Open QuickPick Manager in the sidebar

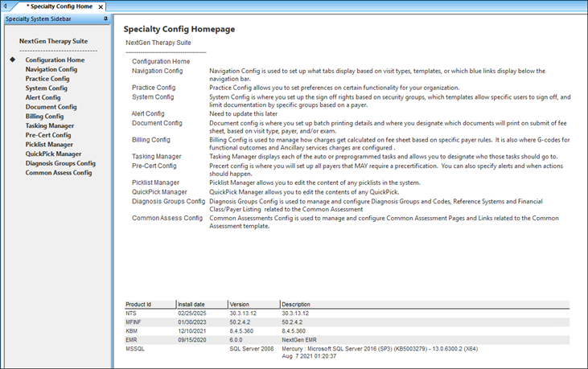53,154
